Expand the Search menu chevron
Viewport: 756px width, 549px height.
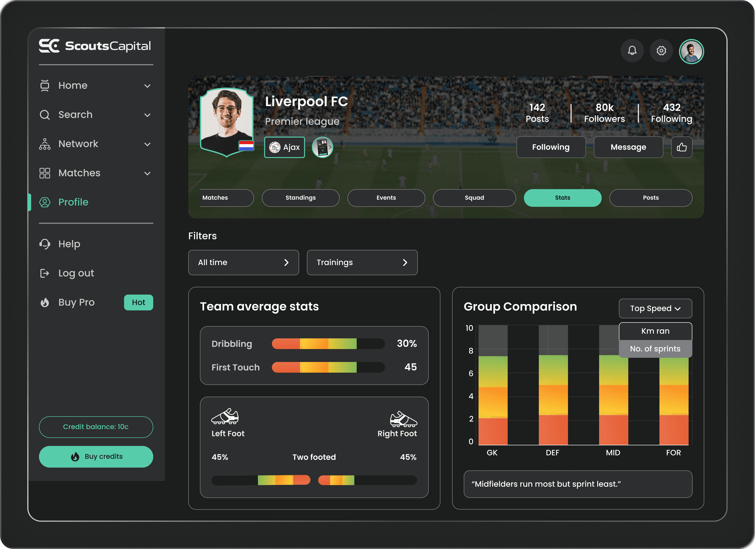[x=147, y=115]
